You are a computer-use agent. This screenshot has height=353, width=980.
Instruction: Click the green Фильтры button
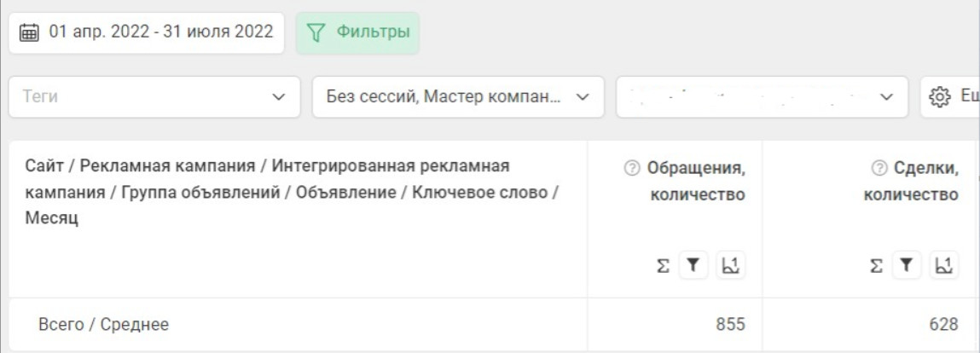point(357,33)
